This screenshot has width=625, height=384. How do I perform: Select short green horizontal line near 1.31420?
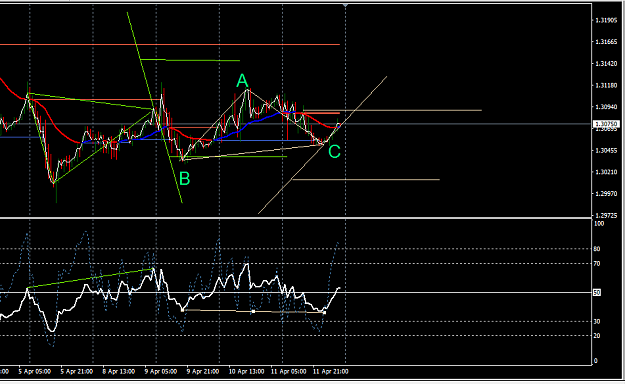(190, 60)
